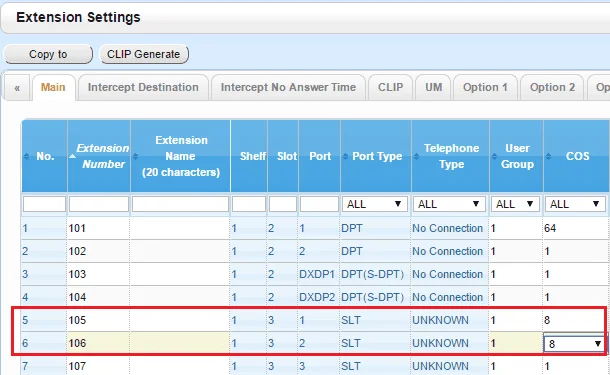
Task: Click DXDP2 port cell in row 104
Action: pyautogui.click(x=319, y=297)
